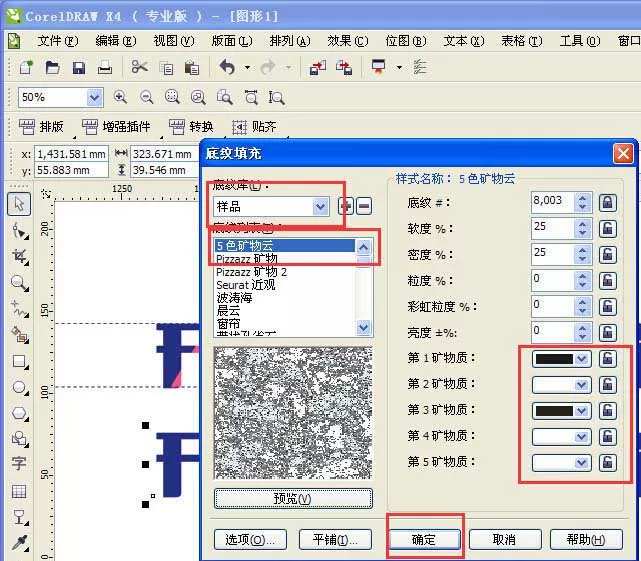Toggle lock for 软度 % parameter
Image resolution: width=641 pixels, height=561 pixels.
tap(607, 229)
